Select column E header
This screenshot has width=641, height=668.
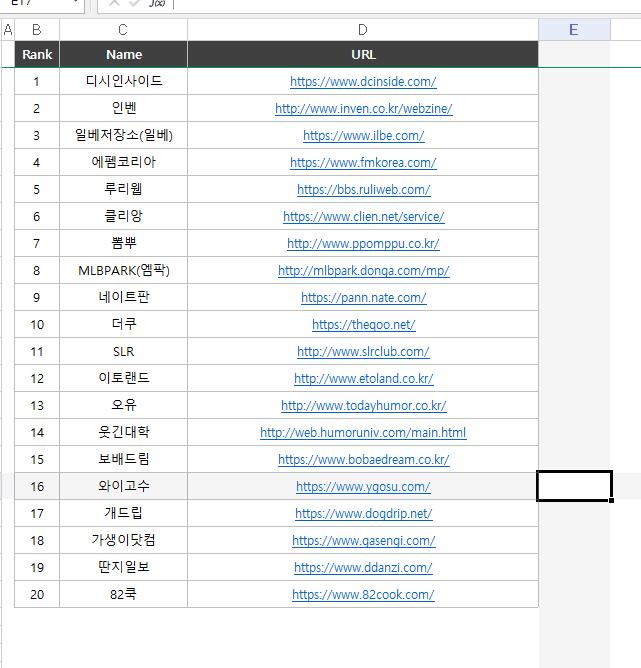[x=574, y=30]
